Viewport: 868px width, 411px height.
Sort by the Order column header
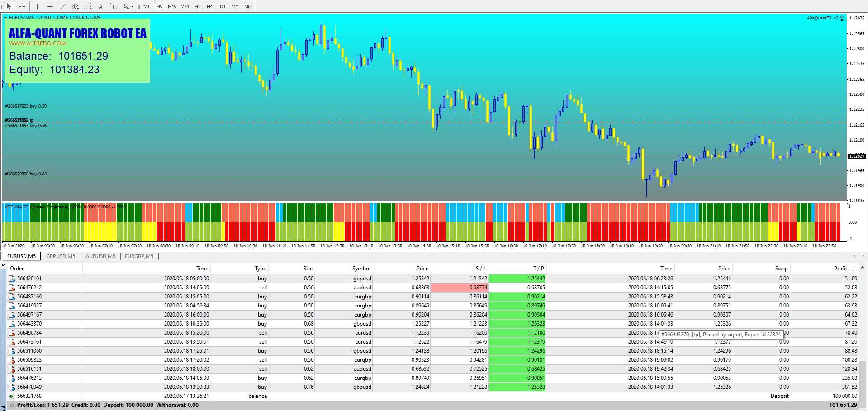point(45,269)
